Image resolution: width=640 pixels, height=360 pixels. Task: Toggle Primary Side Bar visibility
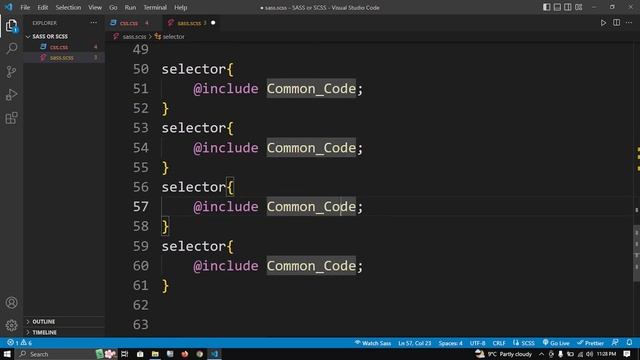(x=547, y=7)
